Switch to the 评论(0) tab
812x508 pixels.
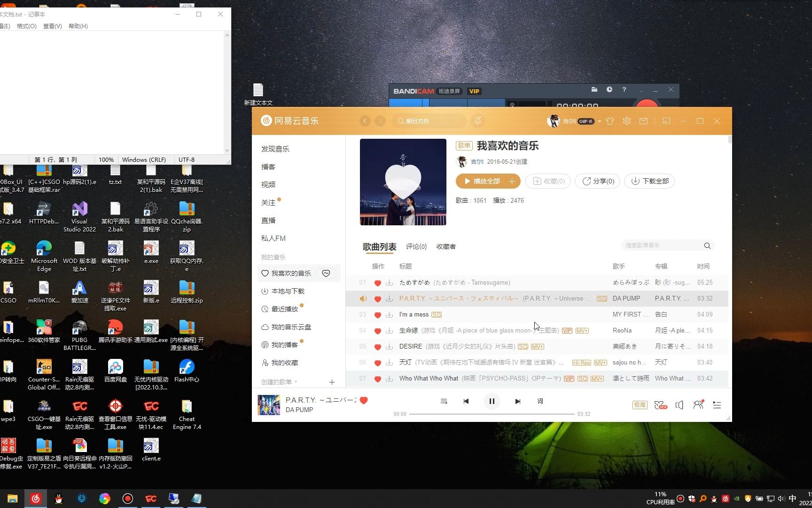[x=416, y=246]
